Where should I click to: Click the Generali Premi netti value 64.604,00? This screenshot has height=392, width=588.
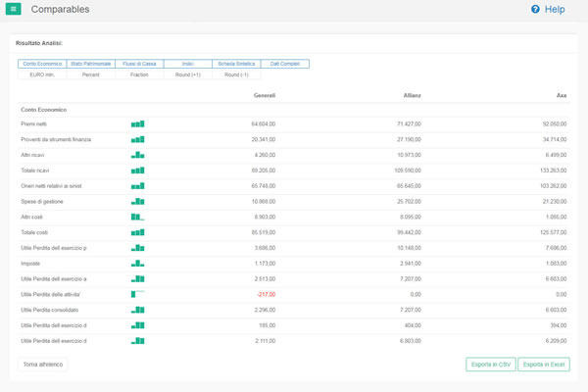point(264,123)
